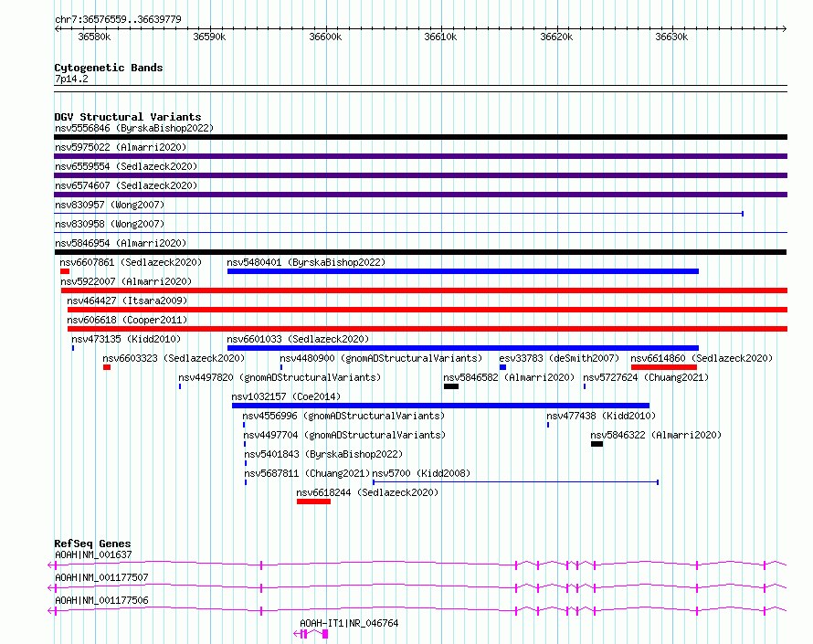813x644 pixels.
Task: Click the red nsv6618244 (Sedlazeck2020) bar
Action: coord(313,501)
